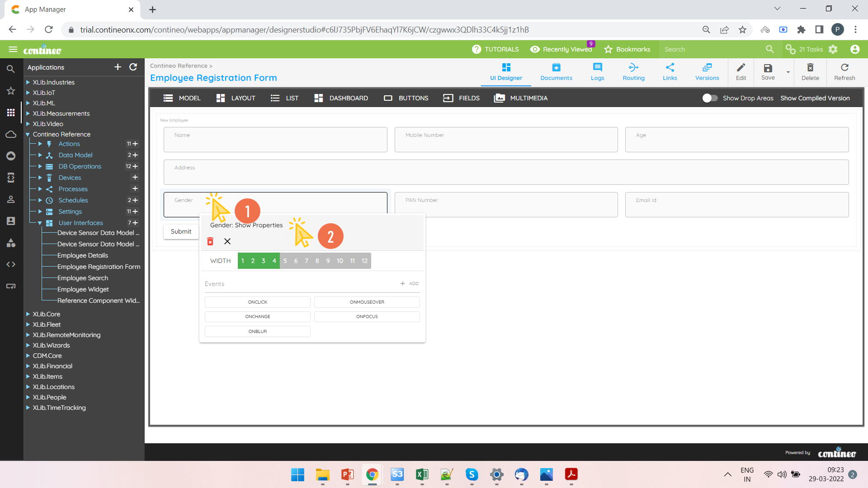Add a new application with plus icon
Screen dimensions: 868x488
118,67
